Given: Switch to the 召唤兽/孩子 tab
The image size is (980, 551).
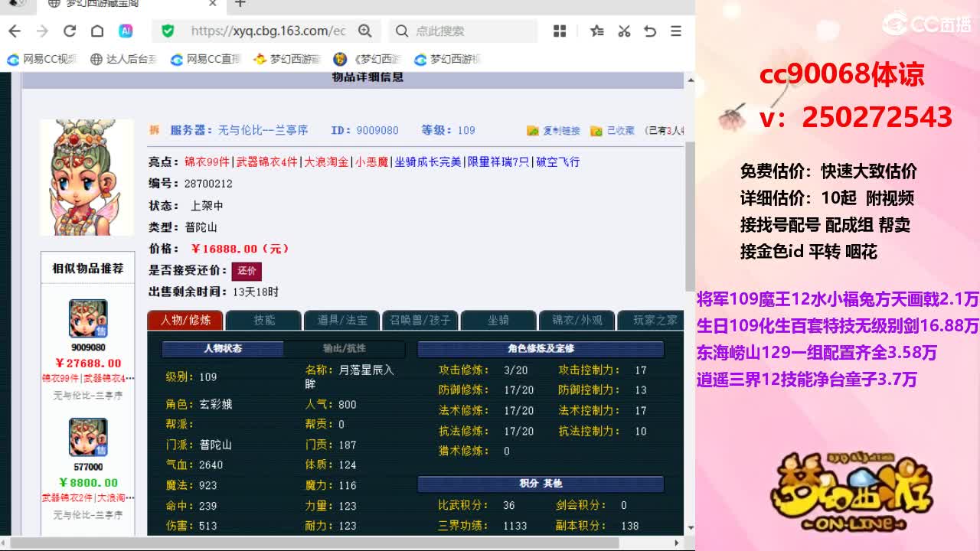Looking at the screenshot, I should tap(420, 320).
